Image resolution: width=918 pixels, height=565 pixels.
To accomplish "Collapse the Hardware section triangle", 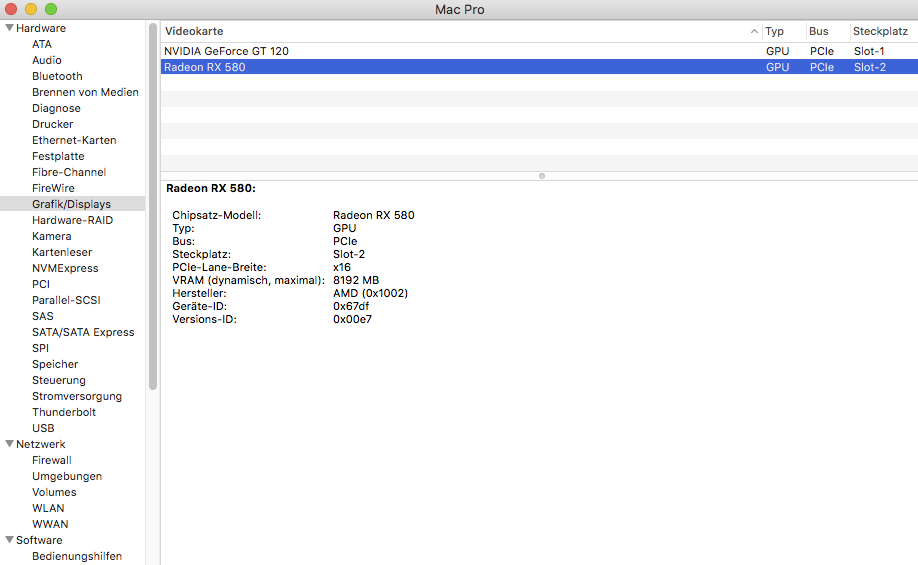I will [x=9, y=28].
